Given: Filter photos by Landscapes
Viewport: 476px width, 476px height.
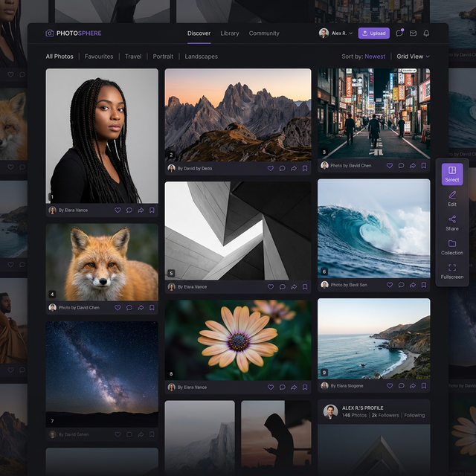Looking at the screenshot, I should pyautogui.click(x=201, y=57).
